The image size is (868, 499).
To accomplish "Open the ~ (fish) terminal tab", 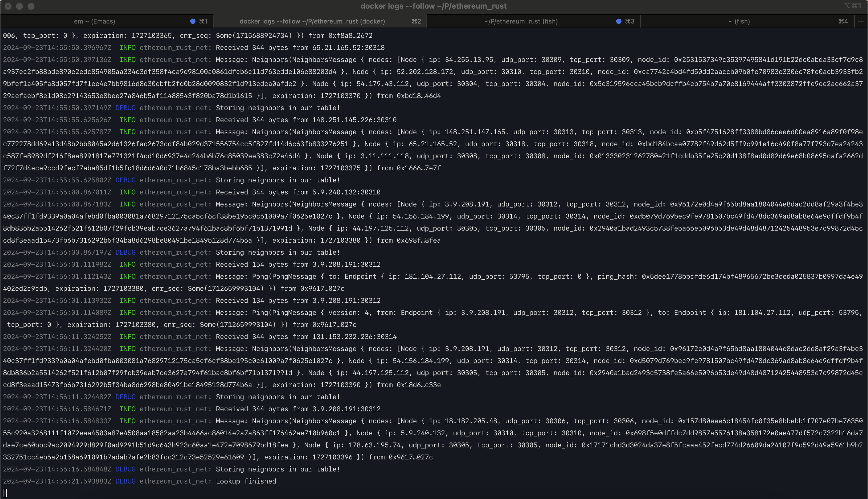I will pos(737,22).
